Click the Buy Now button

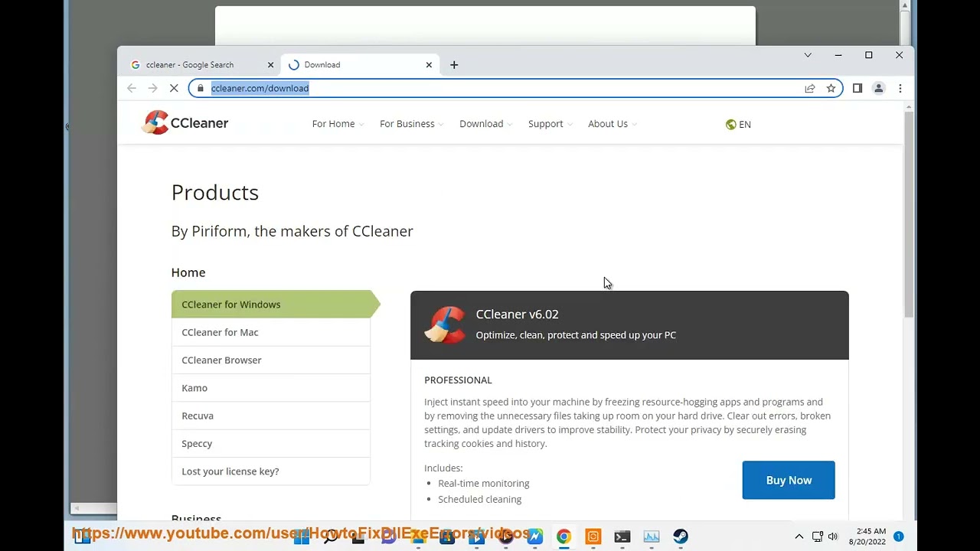(x=789, y=480)
